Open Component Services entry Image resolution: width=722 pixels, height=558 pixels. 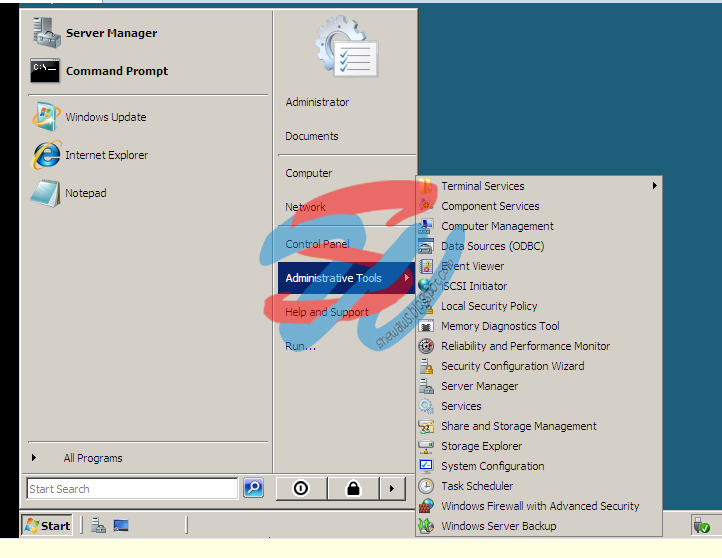[539, 206]
